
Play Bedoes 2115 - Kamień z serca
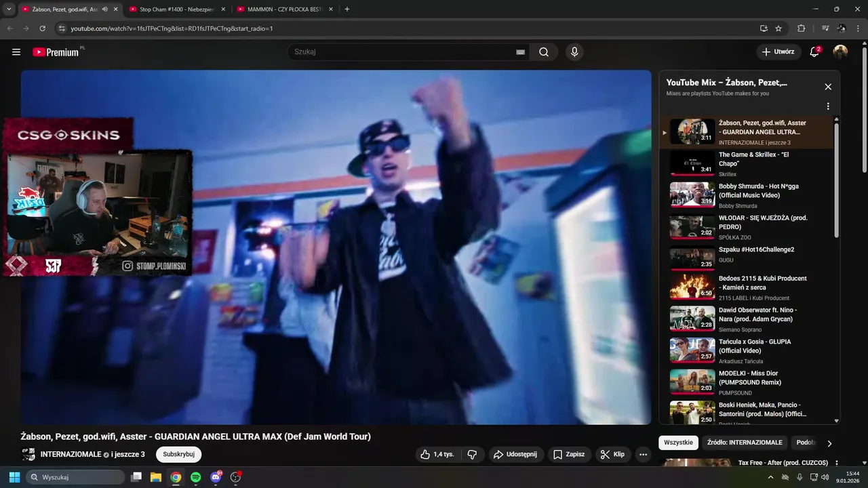tap(746, 287)
